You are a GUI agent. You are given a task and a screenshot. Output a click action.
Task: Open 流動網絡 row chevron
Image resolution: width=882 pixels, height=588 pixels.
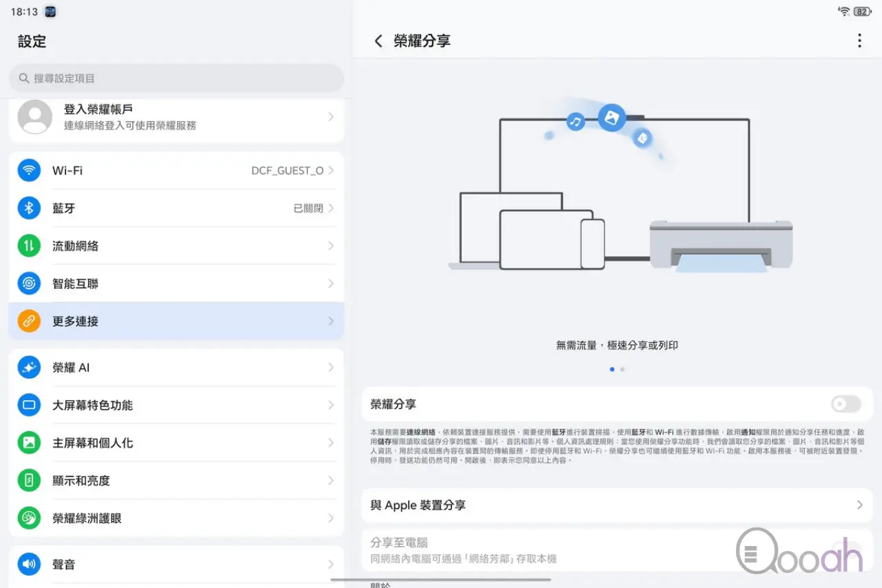(x=331, y=246)
